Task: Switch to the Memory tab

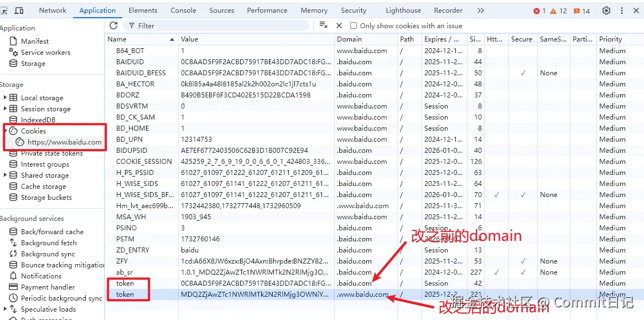Action: (x=314, y=11)
